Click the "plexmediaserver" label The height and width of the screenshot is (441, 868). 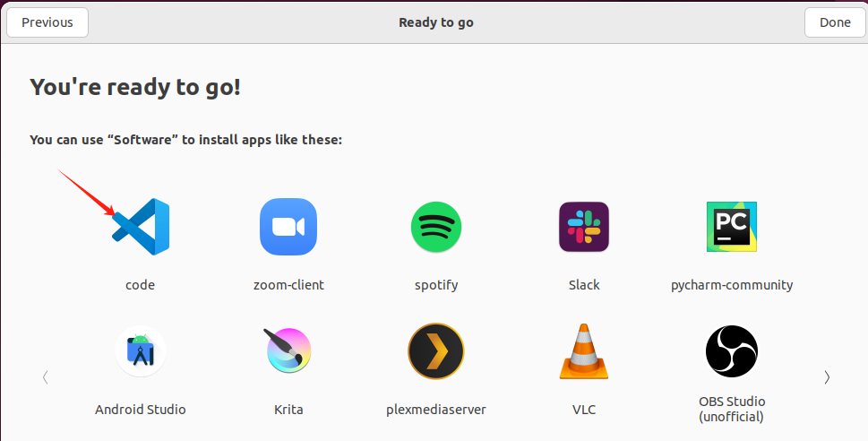(x=436, y=410)
